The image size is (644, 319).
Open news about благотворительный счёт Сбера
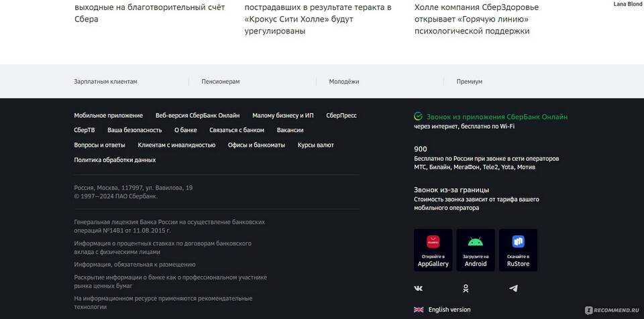(x=150, y=13)
